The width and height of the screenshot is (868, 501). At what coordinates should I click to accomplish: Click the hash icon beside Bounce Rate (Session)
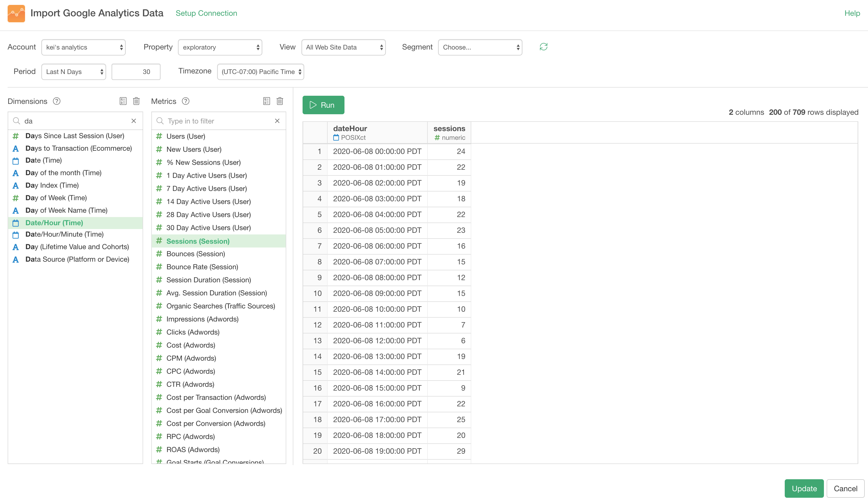click(x=159, y=267)
